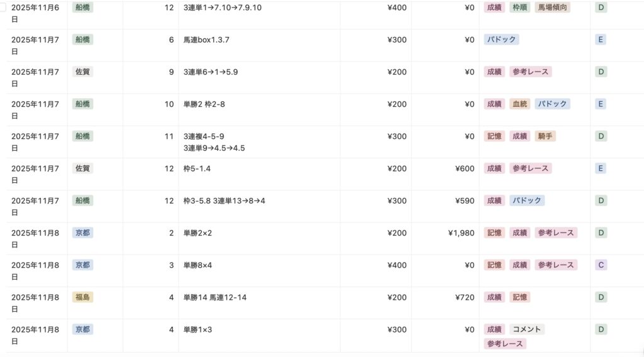Screen dimensions: 644x357
Task: Click the 単勝8×4 bet cell
Action: (x=197, y=265)
